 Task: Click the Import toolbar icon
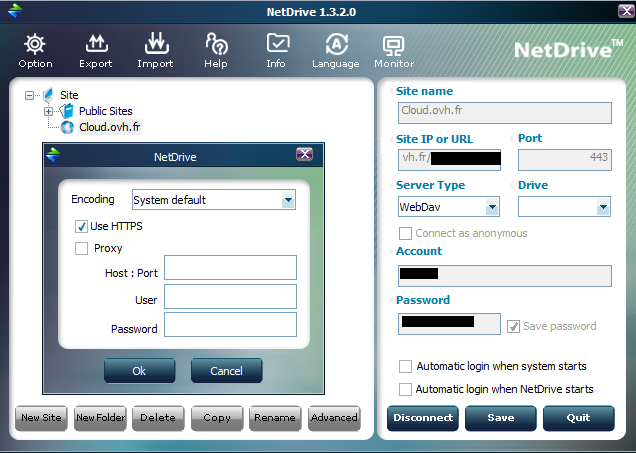[x=156, y=43]
